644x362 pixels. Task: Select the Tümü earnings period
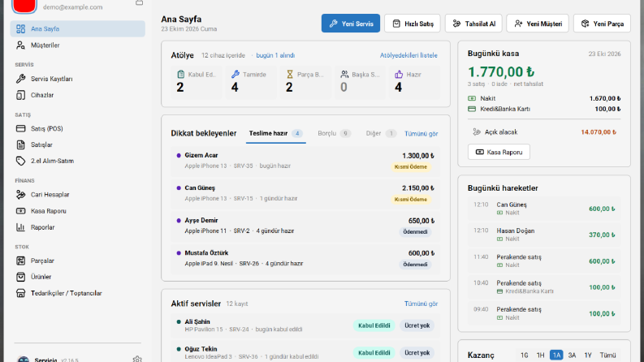click(x=607, y=356)
